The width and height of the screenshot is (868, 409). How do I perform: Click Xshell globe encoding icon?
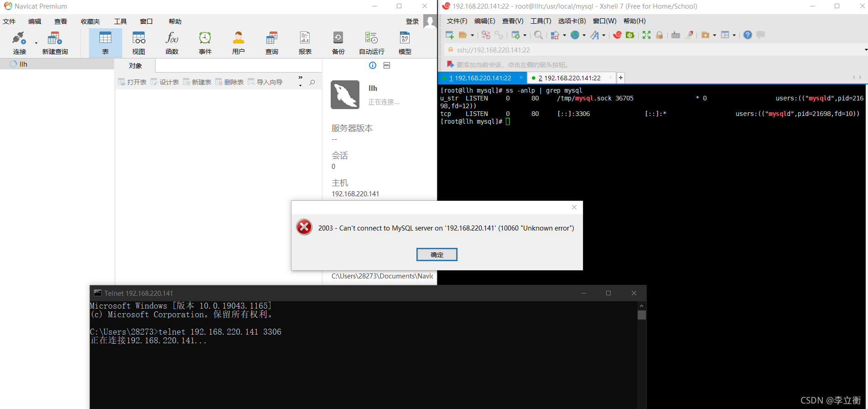(575, 35)
